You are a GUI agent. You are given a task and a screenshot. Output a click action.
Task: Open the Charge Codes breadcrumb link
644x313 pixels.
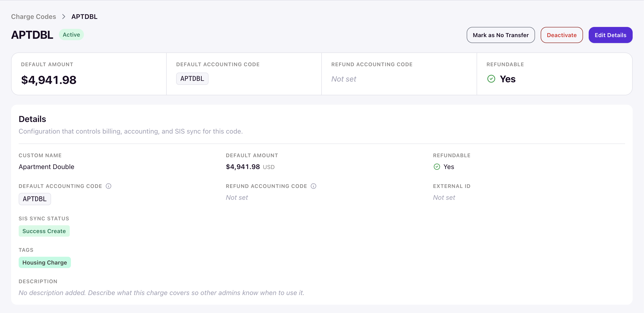tap(34, 17)
